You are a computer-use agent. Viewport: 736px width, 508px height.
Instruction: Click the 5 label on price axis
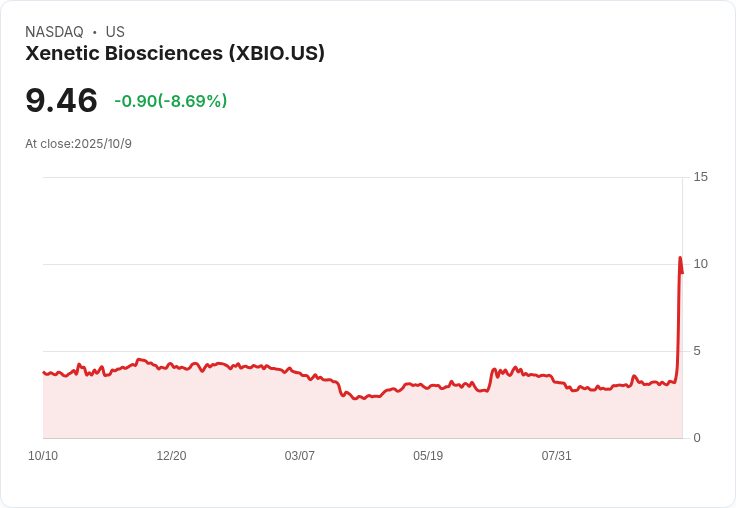click(x=697, y=351)
